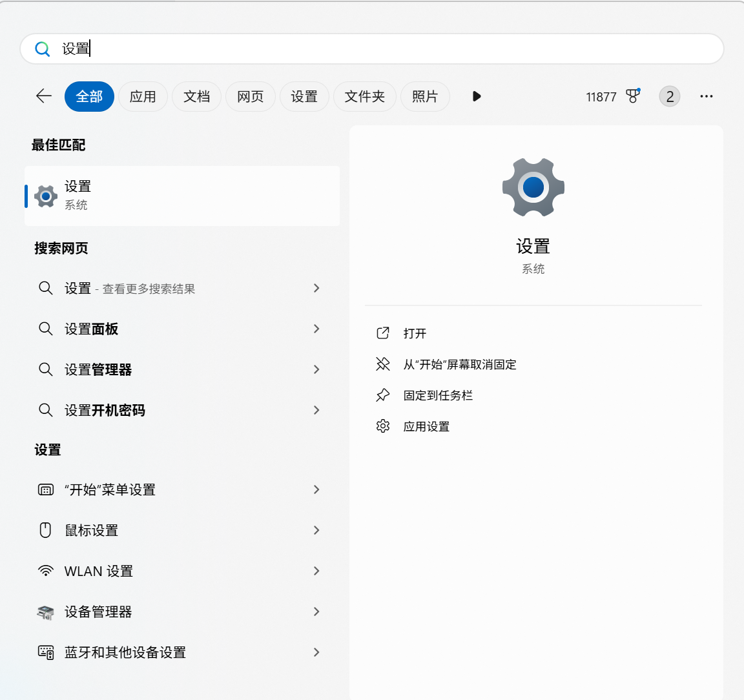Viewport: 744px width, 700px height.
Task: Click the large 设置 gear icon in preview pane
Action: [533, 188]
